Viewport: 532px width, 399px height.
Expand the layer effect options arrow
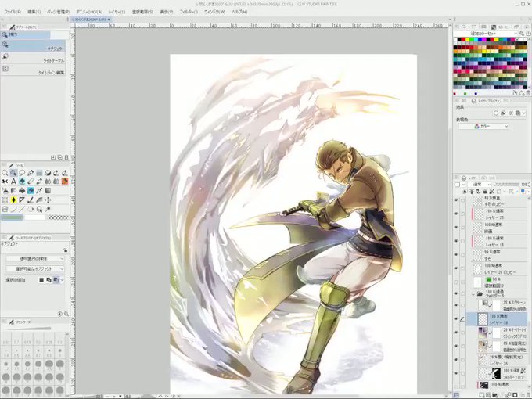click(x=524, y=113)
